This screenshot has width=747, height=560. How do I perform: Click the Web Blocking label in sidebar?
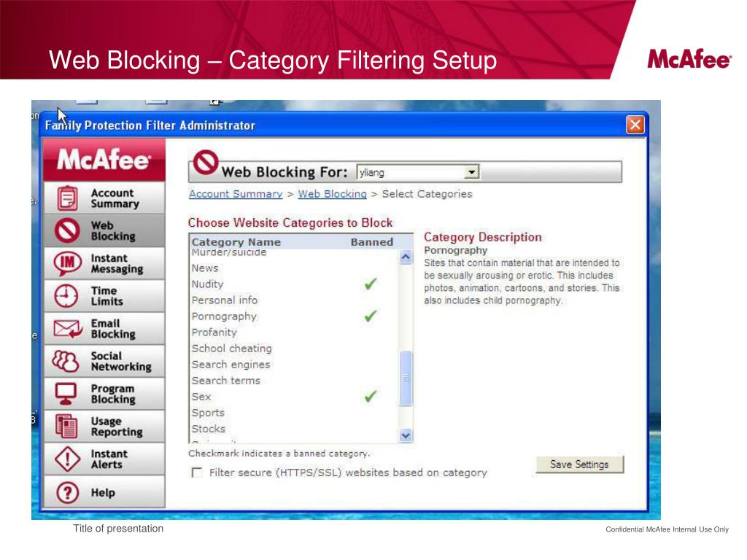tap(113, 231)
